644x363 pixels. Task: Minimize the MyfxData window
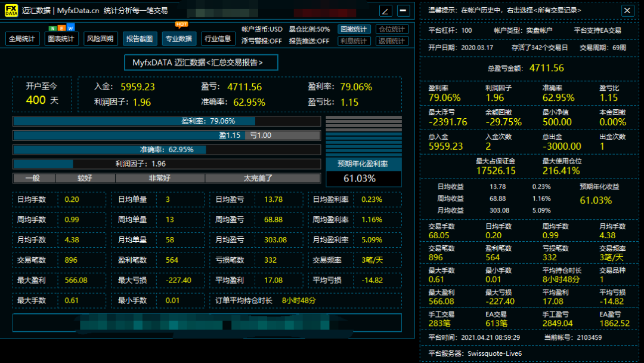pos(404,11)
